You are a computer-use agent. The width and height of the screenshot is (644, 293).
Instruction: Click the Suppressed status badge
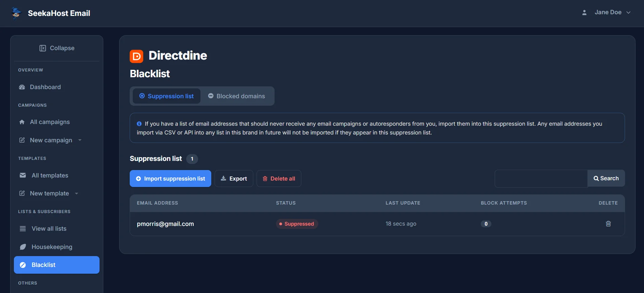pyautogui.click(x=297, y=224)
